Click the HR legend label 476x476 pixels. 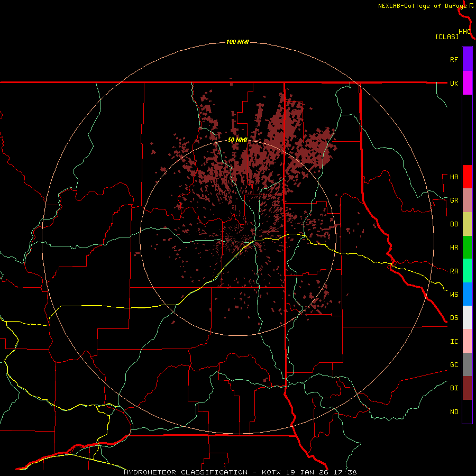(454, 248)
